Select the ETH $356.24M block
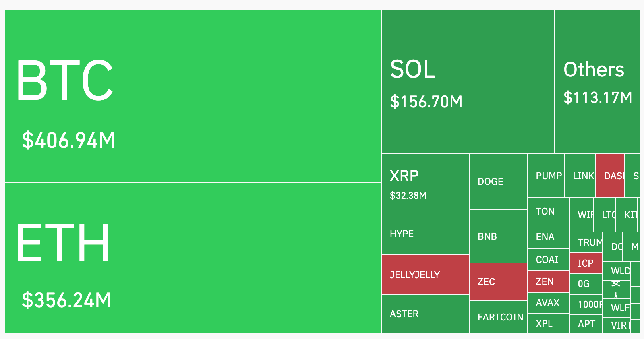Screen dimensions: 644x339 pos(193,258)
